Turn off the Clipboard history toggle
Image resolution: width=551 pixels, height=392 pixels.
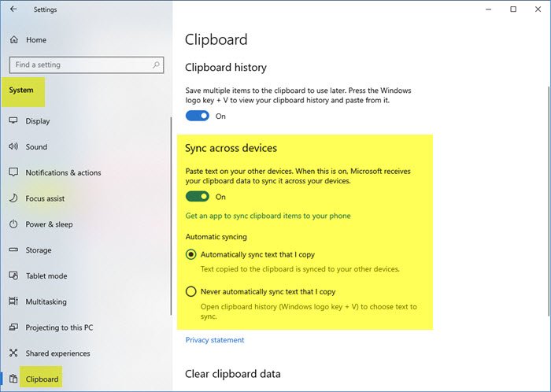point(198,116)
